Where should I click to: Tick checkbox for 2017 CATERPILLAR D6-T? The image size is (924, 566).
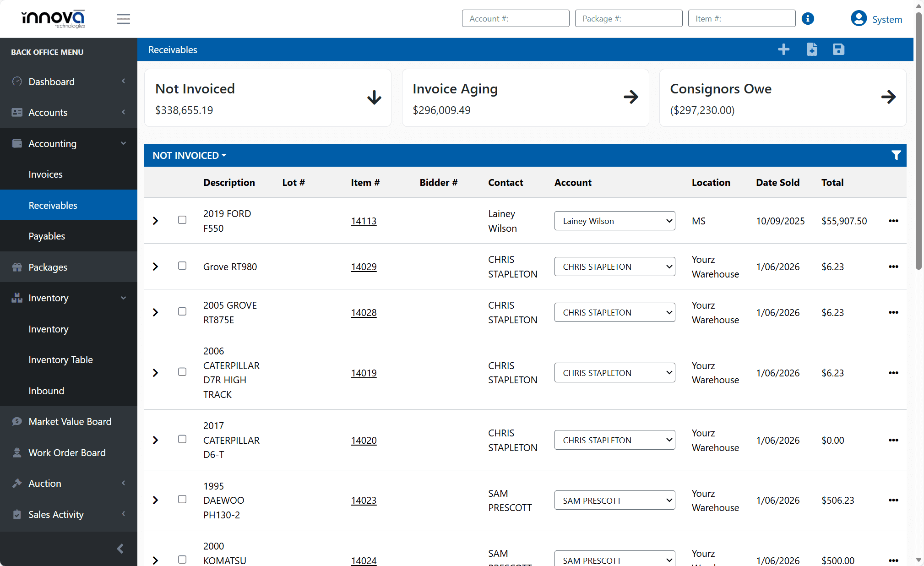coord(182,440)
